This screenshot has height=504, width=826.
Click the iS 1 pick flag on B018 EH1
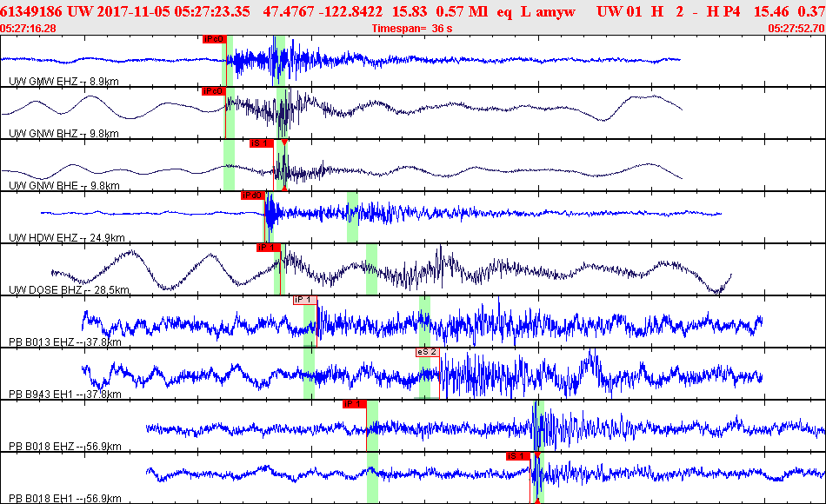point(518,456)
